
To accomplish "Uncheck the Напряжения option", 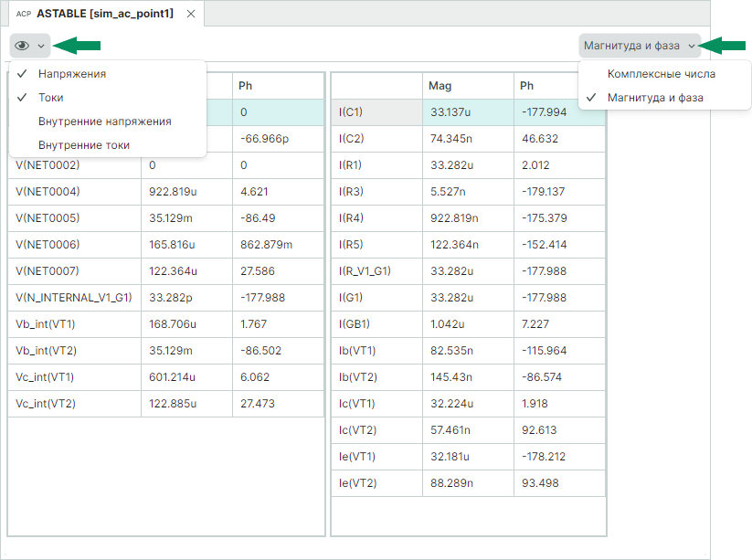I will point(72,74).
